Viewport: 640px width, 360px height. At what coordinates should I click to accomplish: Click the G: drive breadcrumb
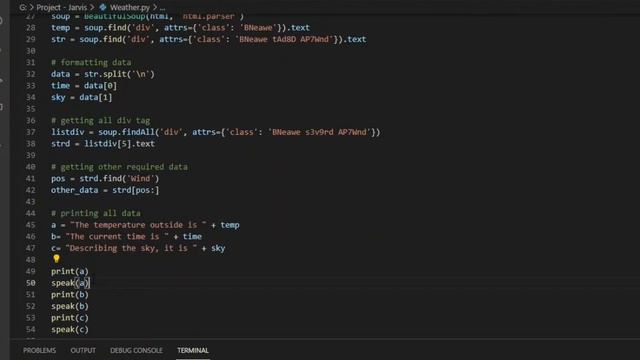coord(23,7)
